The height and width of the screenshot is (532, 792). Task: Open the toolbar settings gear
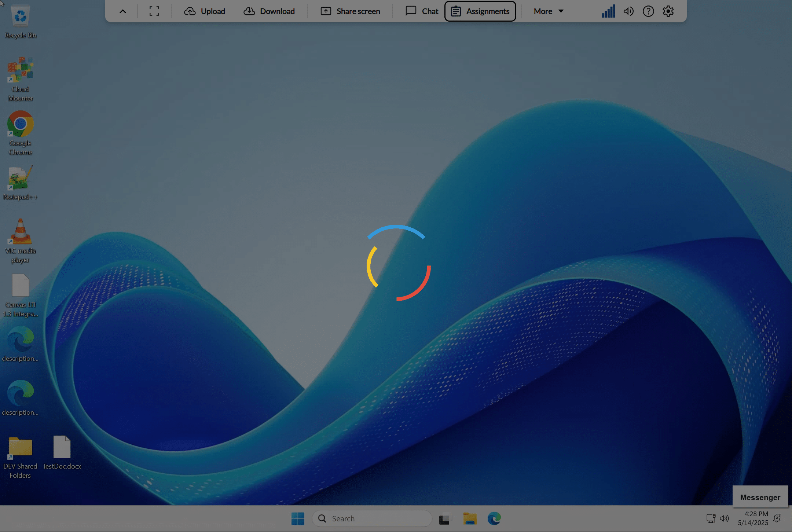click(668, 11)
